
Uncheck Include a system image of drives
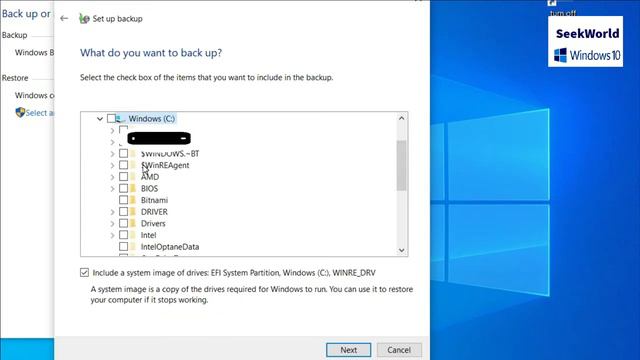(84, 273)
